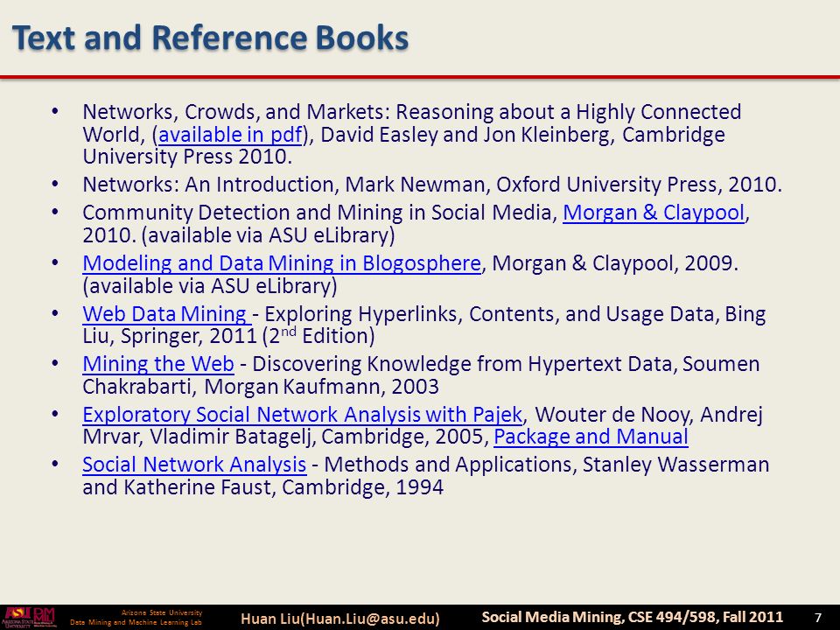Click the ASU logo in footer

tap(17, 618)
